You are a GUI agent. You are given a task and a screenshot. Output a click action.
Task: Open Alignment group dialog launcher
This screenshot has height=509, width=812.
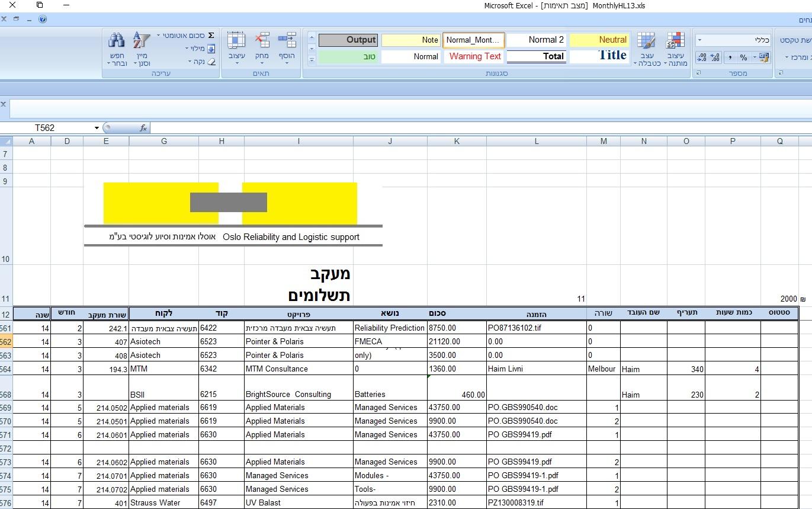point(780,73)
